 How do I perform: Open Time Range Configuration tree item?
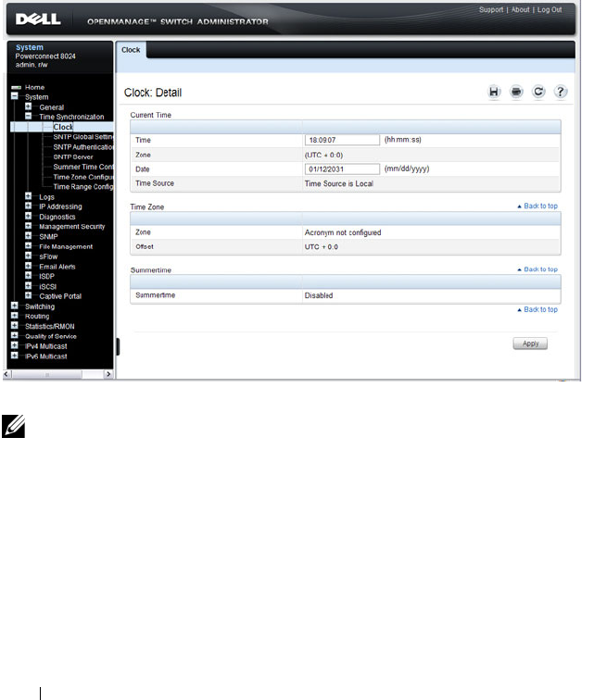pyautogui.click(x=83, y=187)
